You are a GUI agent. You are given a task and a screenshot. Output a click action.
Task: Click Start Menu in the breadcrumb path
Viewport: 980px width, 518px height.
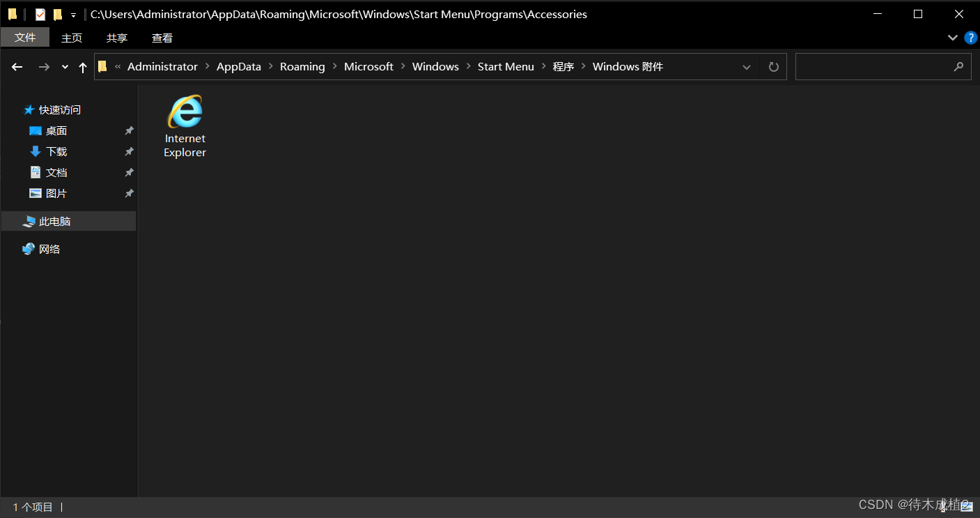pyautogui.click(x=506, y=67)
